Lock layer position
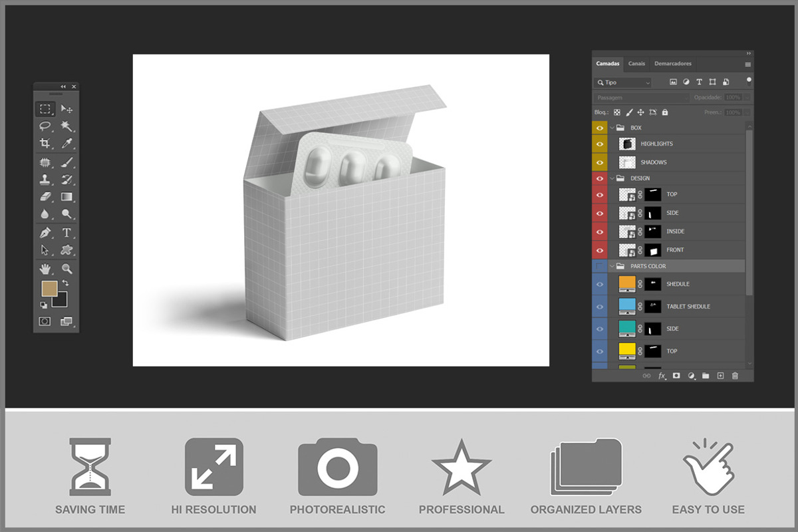The width and height of the screenshot is (798, 532). (x=641, y=112)
